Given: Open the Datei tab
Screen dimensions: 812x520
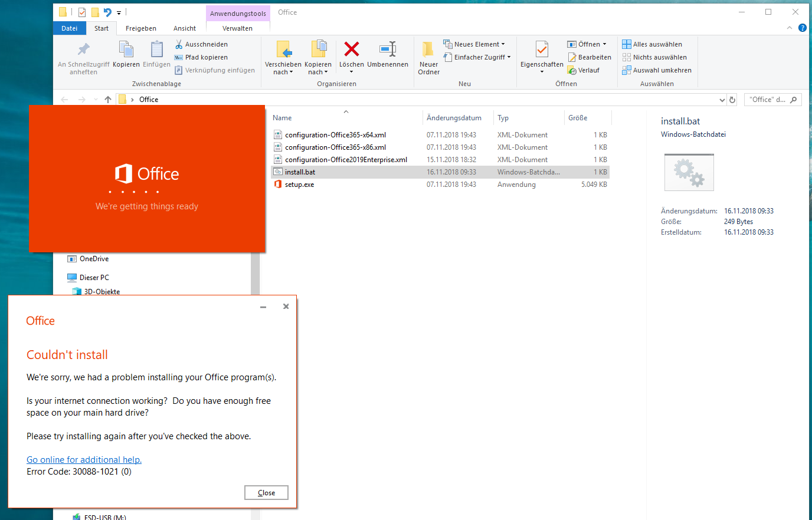Looking at the screenshot, I should (x=70, y=28).
